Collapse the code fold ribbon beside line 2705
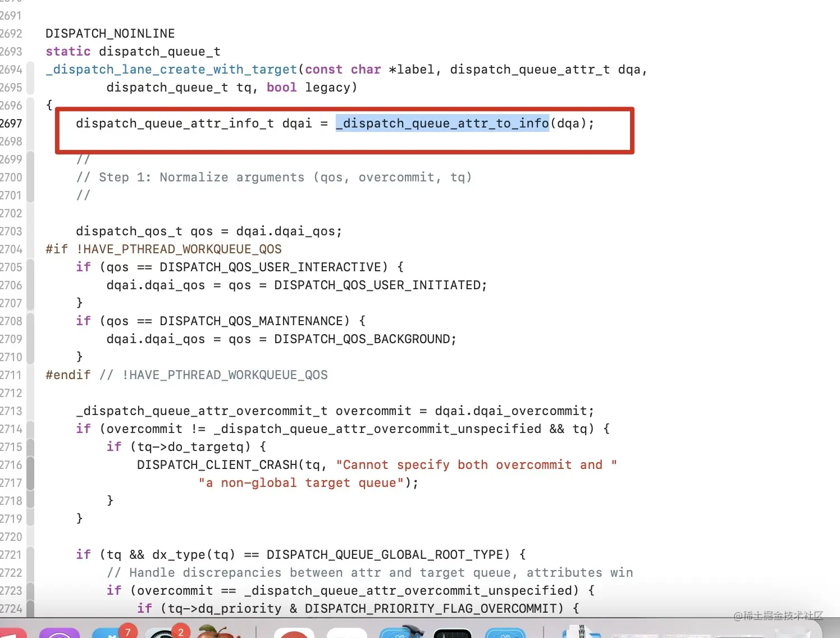 click(31, 267)
